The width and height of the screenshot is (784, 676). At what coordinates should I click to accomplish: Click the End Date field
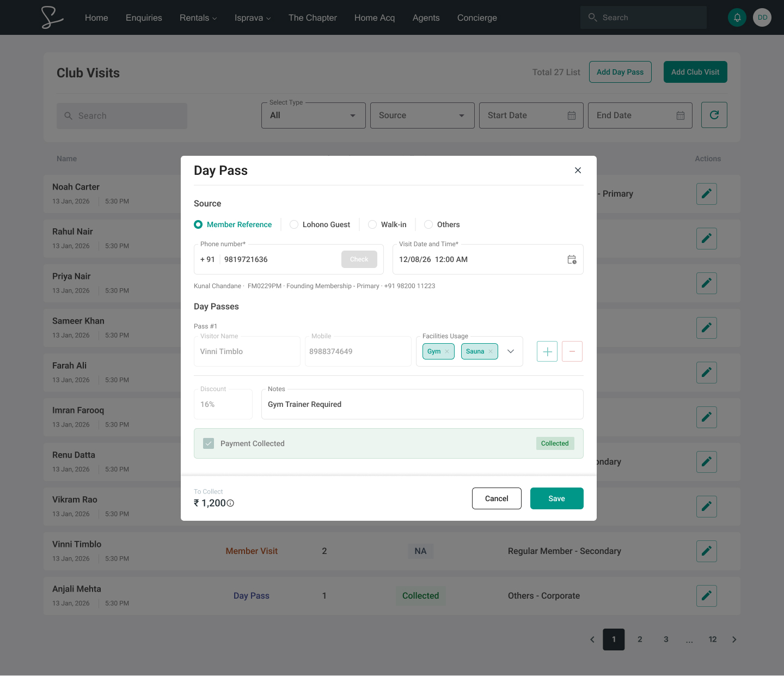point(640,115)
